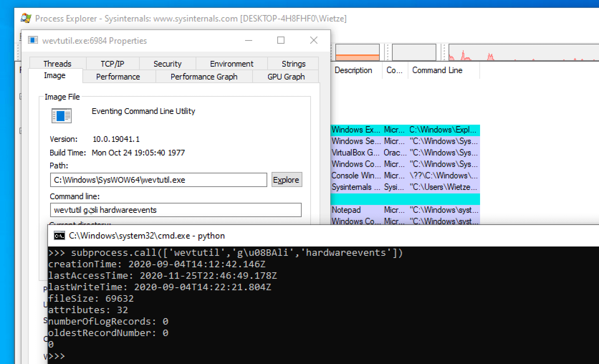Click the cmd.exe console window icon
Screen dimensions: 599x364
(x=59, y=236)
